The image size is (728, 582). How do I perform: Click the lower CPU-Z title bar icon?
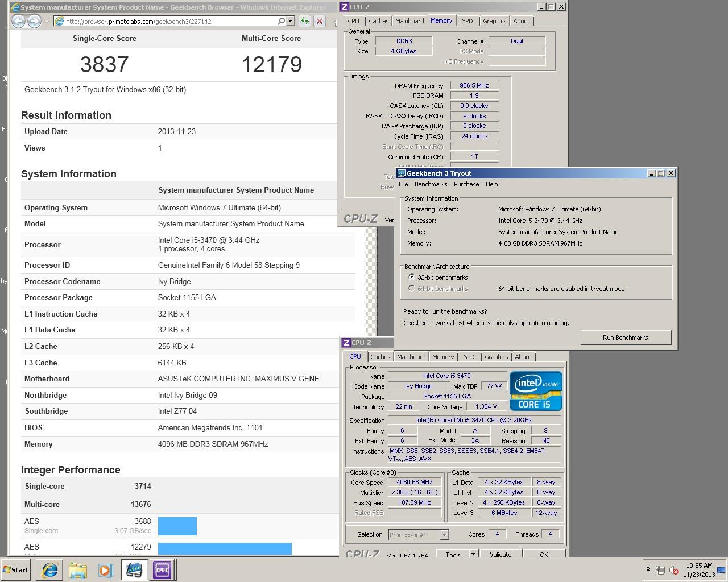click(x=346, y=343)
